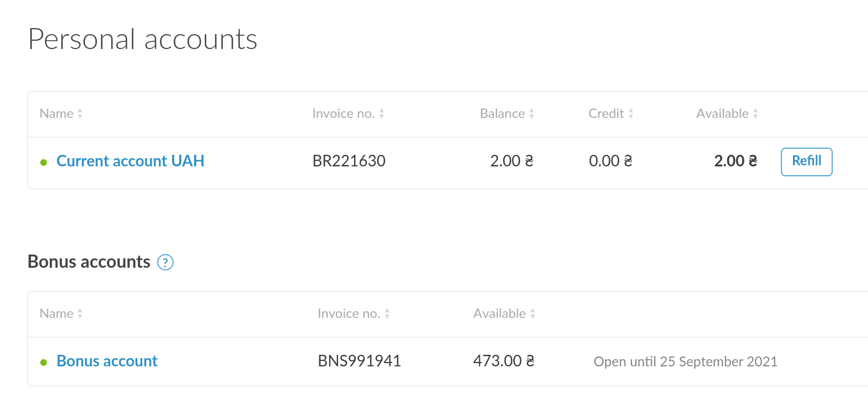Click the bold 2.00 ₴ available amount
Screen dimensions: 868x411
coord(736,161)
